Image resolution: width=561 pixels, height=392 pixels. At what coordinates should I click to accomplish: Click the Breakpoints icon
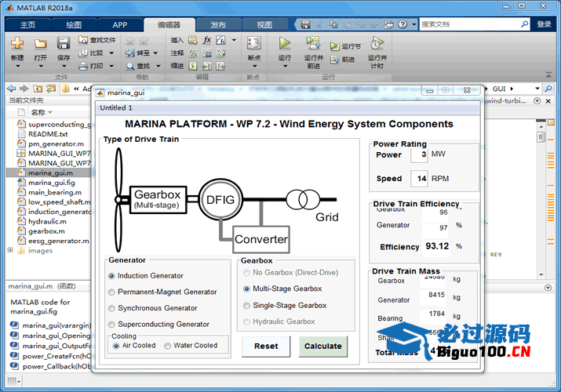click(254, 44)
